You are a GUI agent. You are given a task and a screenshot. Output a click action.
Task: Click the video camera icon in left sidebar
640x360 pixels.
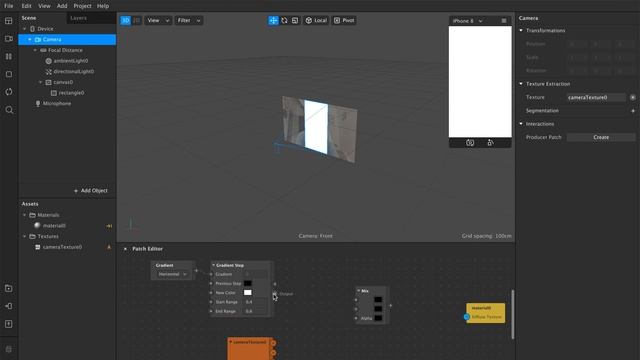9,39
